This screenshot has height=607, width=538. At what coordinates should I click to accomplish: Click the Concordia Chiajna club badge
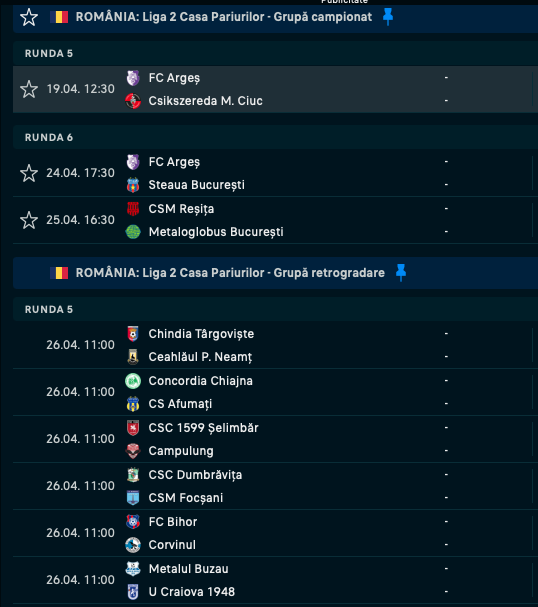(133, 381)
